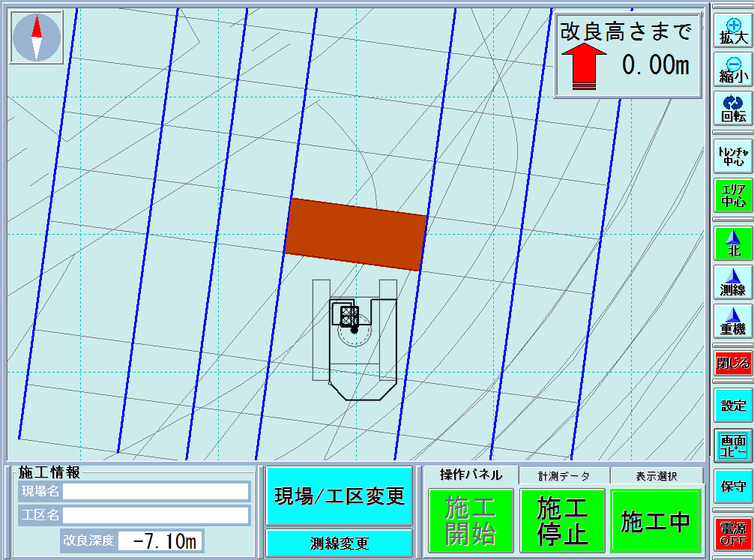Click the 拡大 zoom in icon
This screenshot has height=560, width=754.
coord(733,31)
